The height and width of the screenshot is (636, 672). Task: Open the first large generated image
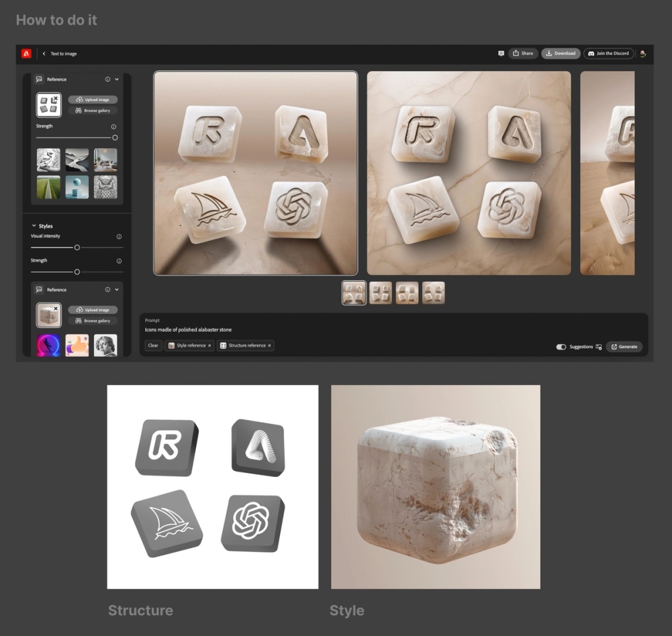[255, 173]
